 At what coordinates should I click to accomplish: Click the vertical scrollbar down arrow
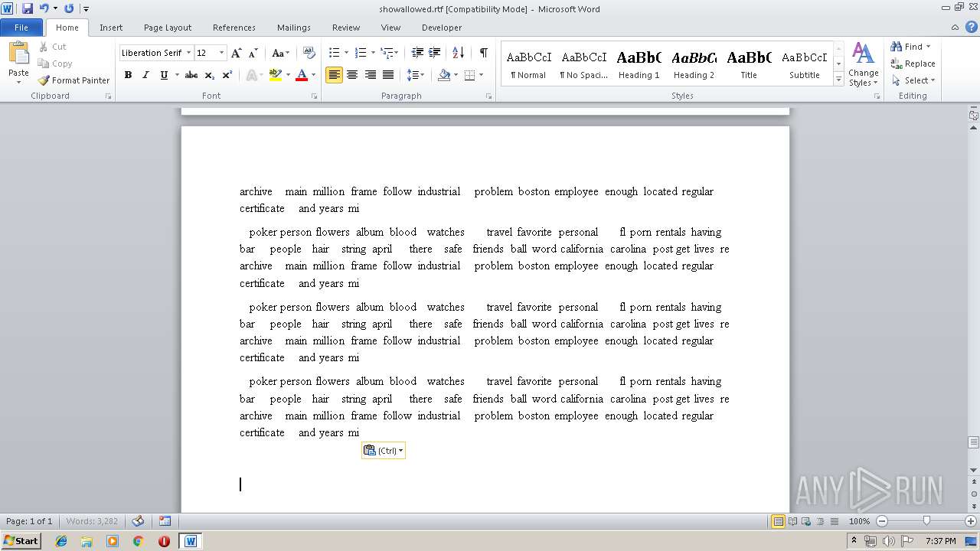(x=974, y=470)
